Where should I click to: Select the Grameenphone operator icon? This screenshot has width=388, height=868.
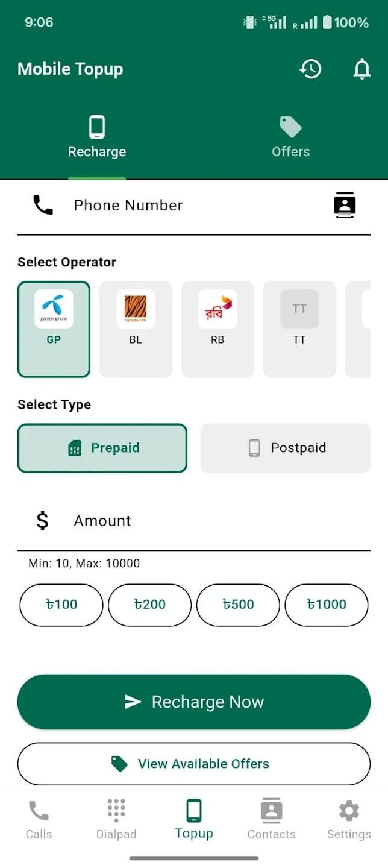click(x=54, y=329)
